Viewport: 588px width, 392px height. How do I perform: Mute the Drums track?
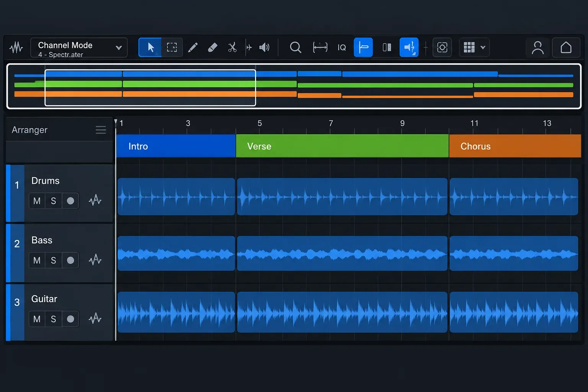coord(37,201)
